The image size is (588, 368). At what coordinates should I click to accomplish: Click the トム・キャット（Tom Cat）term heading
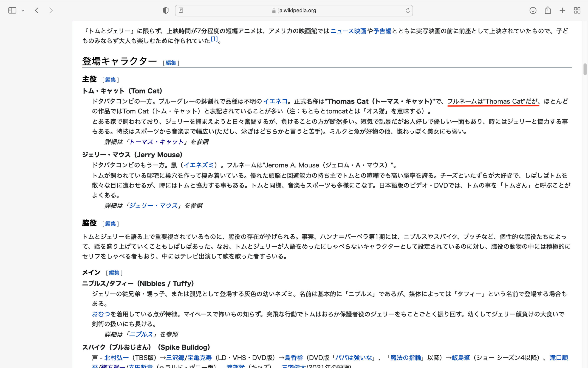click(122, 91)
